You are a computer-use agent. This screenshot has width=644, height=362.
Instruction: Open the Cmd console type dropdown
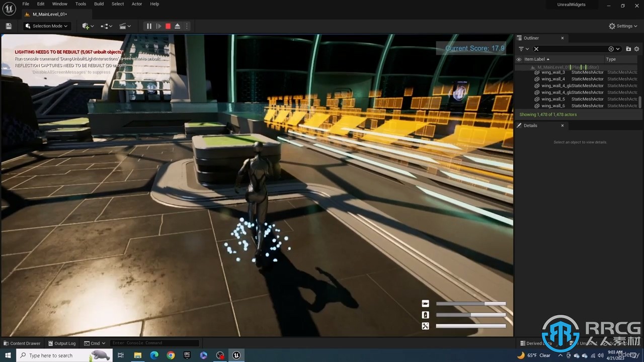tap(95, 343)
